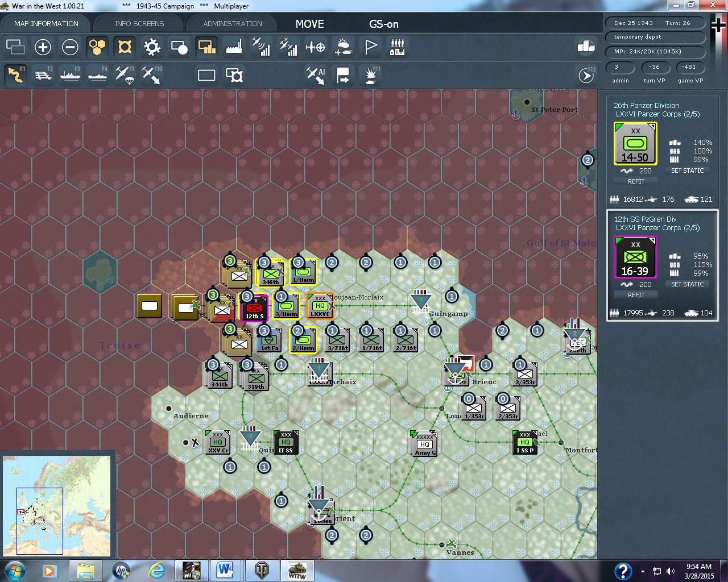728x582 pixels.
Task: Click the flag victory locations icon
Action: click(x=370, y=47)
